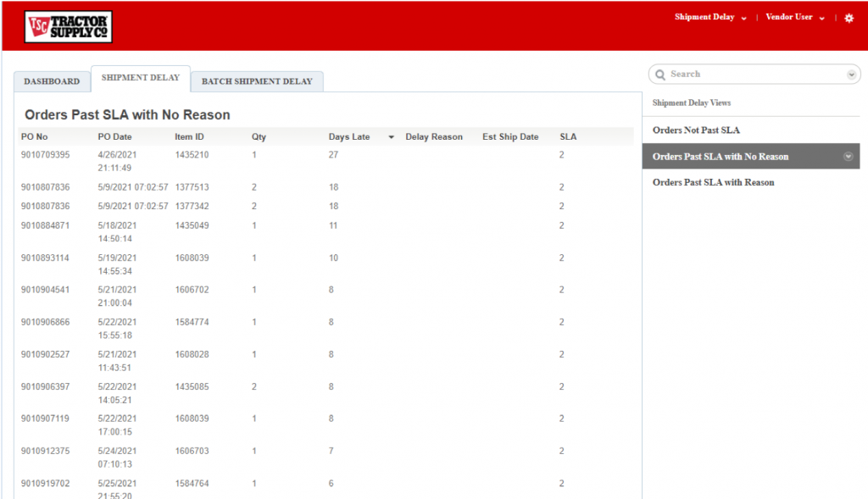Screen dimensions: 868x499
Task: Open the Orders Past SLA with Reason view
Action: [x=713, y=182]
